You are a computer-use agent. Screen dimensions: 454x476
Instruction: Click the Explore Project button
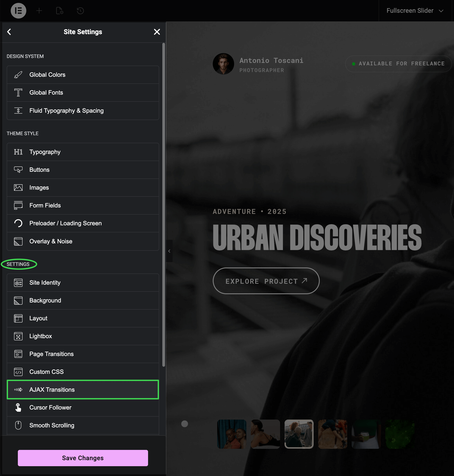266,281
